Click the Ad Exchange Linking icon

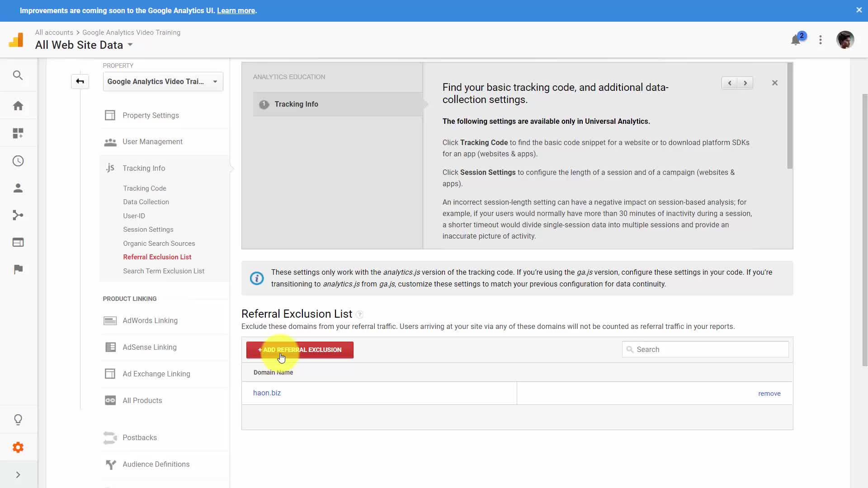(x=110, y=374)
